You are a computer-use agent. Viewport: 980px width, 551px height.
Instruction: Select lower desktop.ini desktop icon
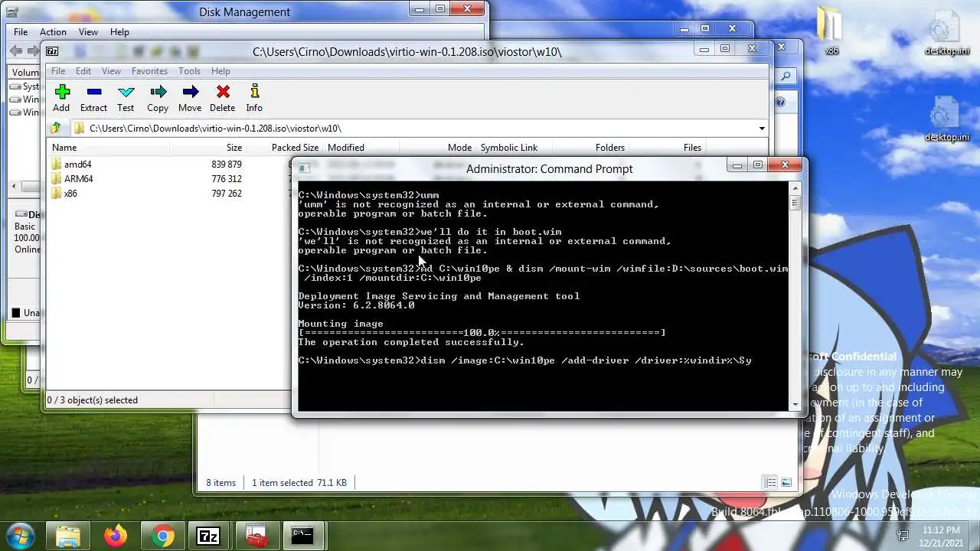click(946, 120)
